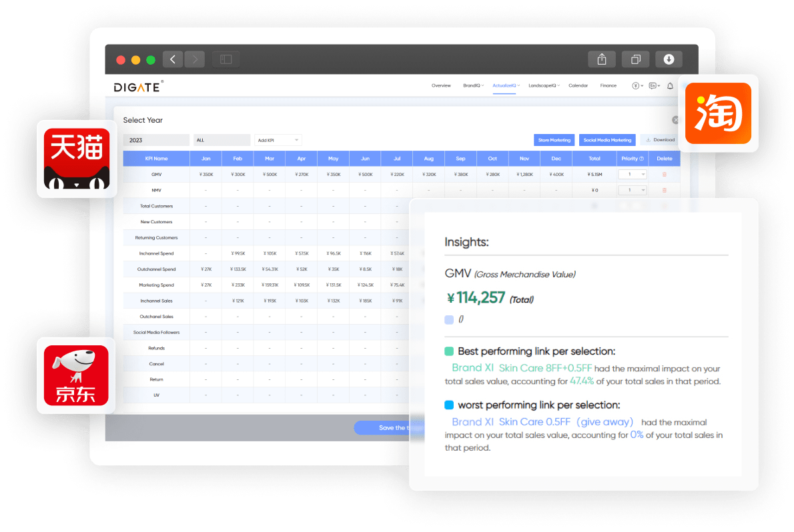Click the share icon in browser toolbar
Viewport: 794px width, 532px height.
[601, 59]
